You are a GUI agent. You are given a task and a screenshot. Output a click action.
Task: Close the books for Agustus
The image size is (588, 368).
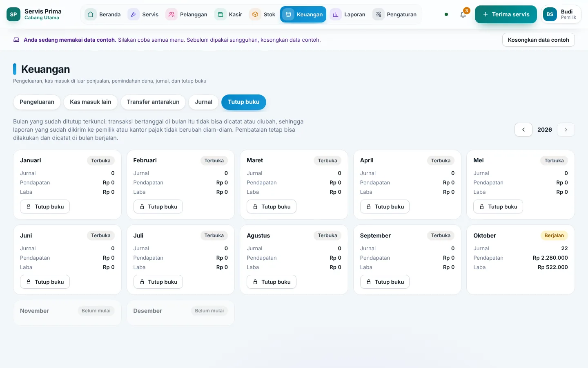click(x=272, y=282)
